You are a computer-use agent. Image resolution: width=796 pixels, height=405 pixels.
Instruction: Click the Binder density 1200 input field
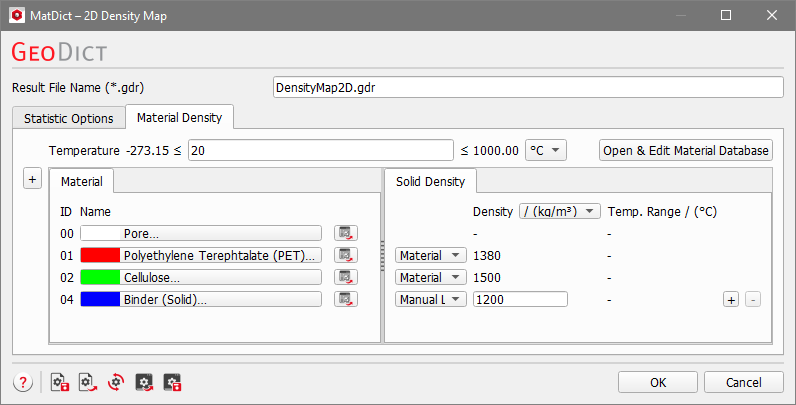tap(520, 299)
